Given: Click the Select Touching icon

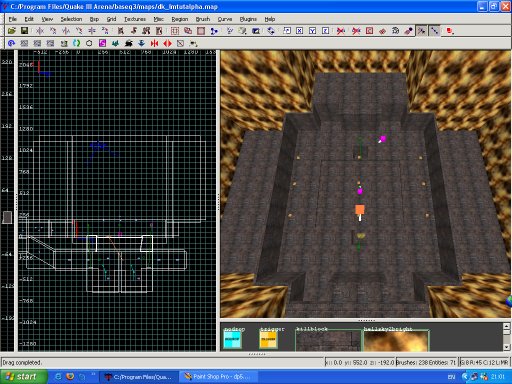Looking at the screenshot, I should [134, 31].
